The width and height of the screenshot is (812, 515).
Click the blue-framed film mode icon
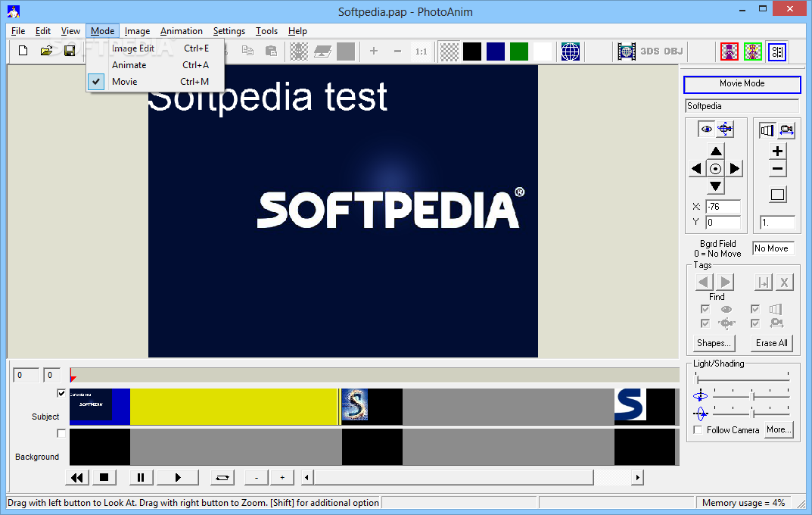point(776,51)
